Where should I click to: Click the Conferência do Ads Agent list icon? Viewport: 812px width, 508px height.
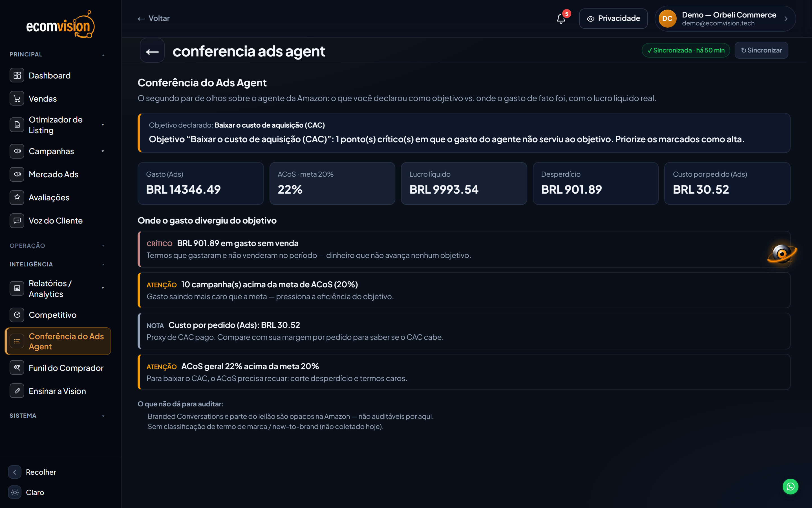[17, 341]
